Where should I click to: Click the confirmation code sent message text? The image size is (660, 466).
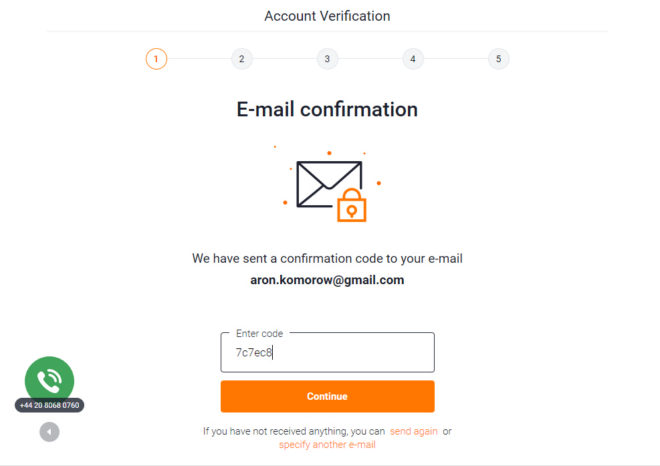coord(327,258)
